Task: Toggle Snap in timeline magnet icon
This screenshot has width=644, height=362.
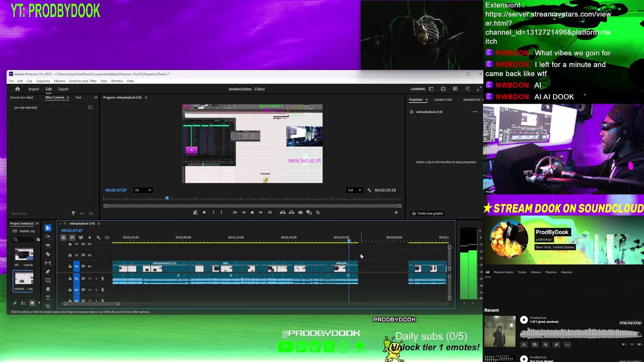Action: (72, 237)
